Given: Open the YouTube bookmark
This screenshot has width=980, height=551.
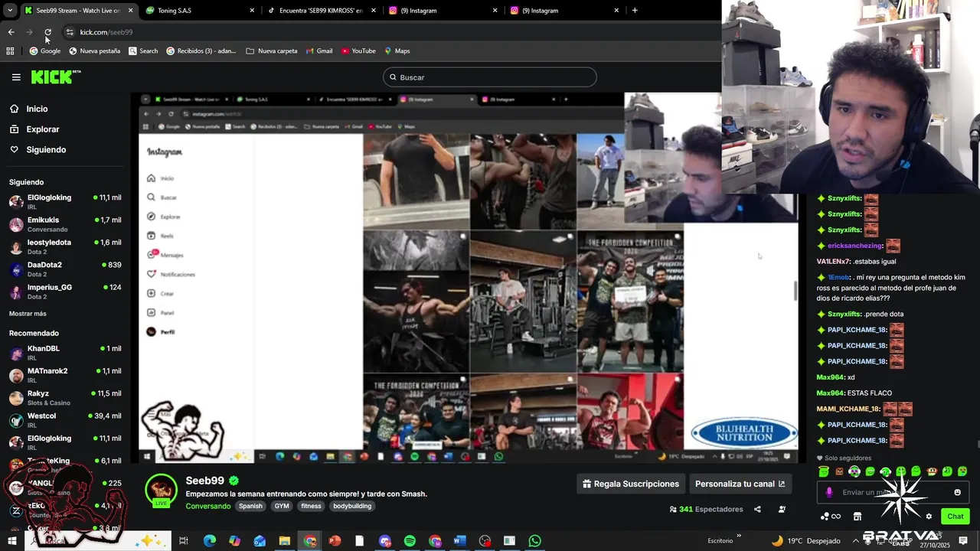Looking at the screenshot, I should click(x=358, y=51).
